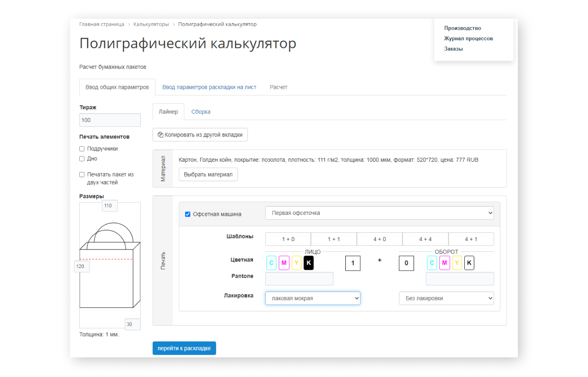This screenshot has height=377, width=588.
Task: Toggle magenta M swatch on face side
Action: pos(284,263)
